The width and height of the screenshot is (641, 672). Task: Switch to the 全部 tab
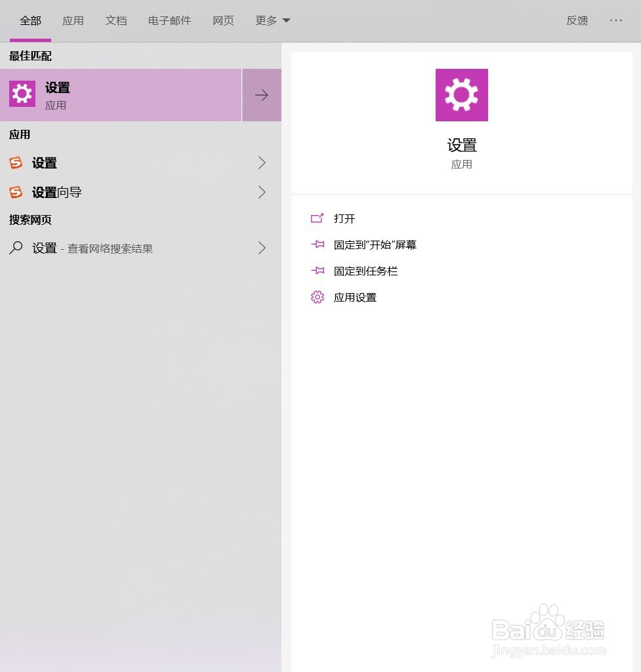[x=30, y=20]
